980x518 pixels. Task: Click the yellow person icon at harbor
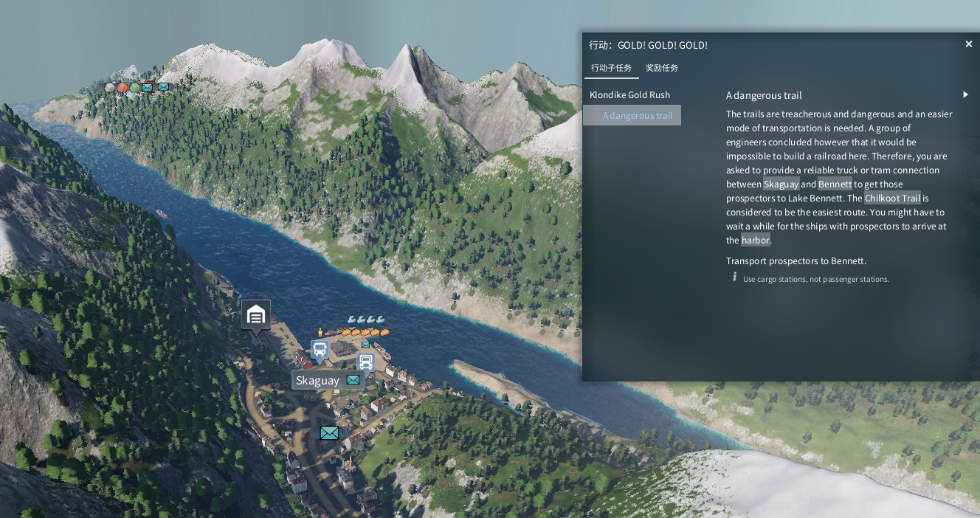(320, 333)
